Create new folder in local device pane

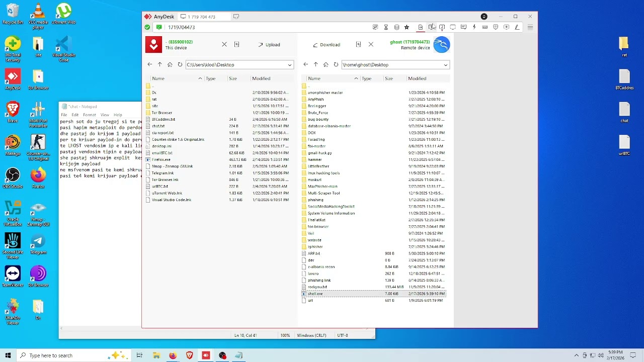click(x=236, y=44)
